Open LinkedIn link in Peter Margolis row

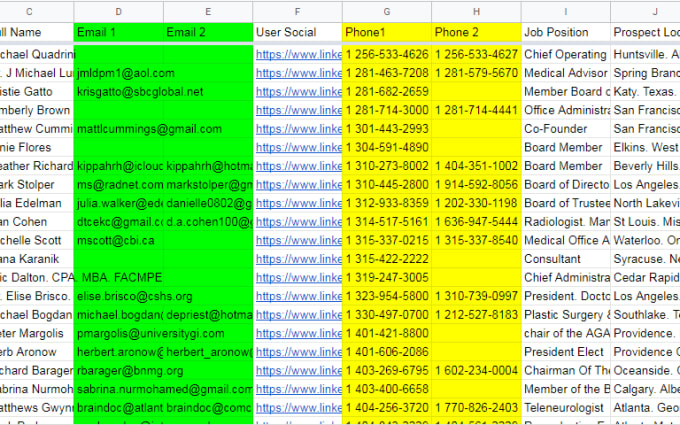(298, 333)
